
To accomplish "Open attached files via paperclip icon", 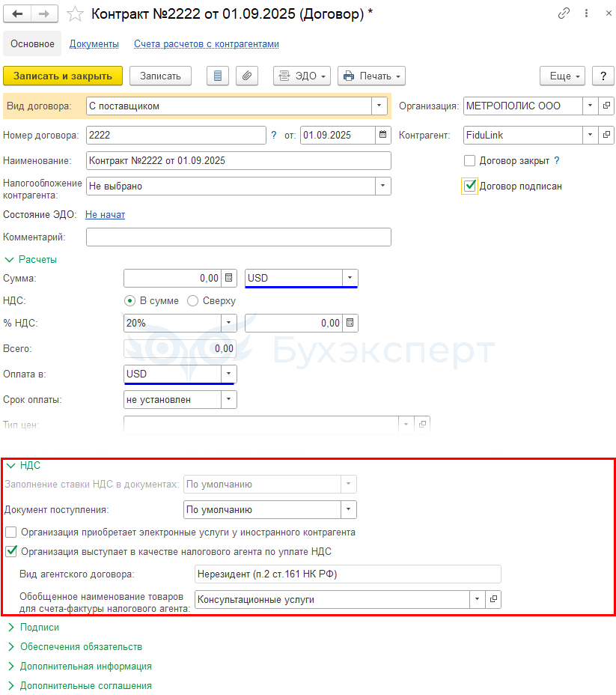I will point(247,76).
